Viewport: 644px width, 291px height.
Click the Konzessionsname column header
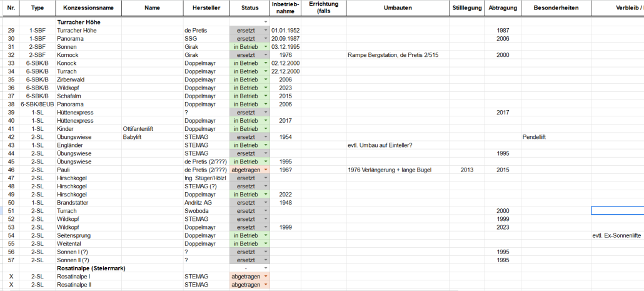tap(88, 8)
